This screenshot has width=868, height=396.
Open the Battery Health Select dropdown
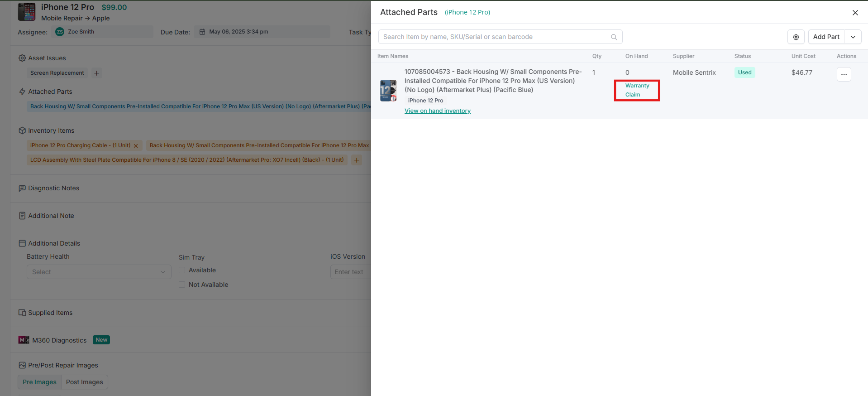[x=99, y=272]
